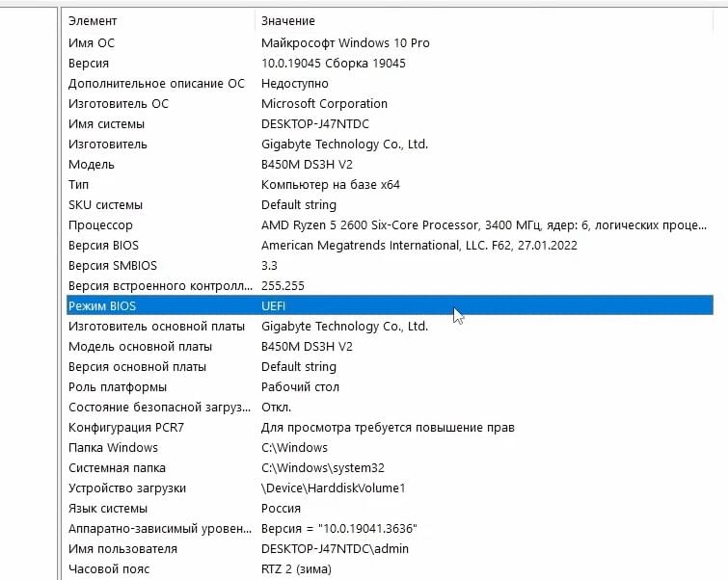Select the Имя системы row
The image size is (728, 580).
click(390, 124)
